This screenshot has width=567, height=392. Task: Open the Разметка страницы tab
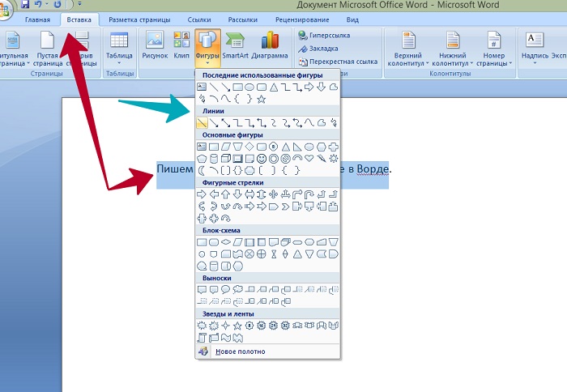tap(139, 20)
